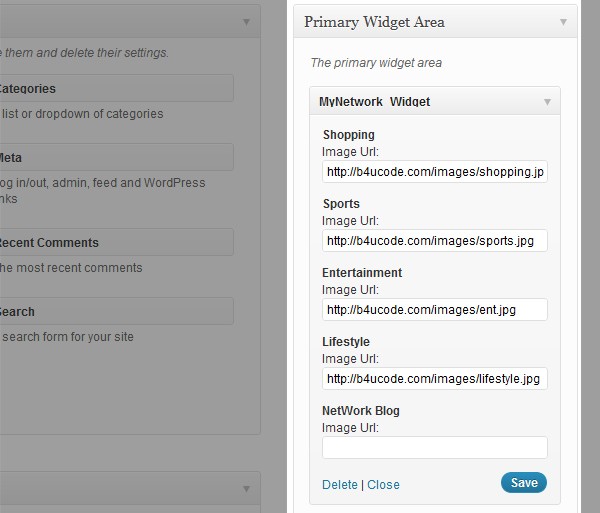This screenshot has width=600, height=513.
Task: Focus the Lifestyle Image Url field
Action: 435,379
